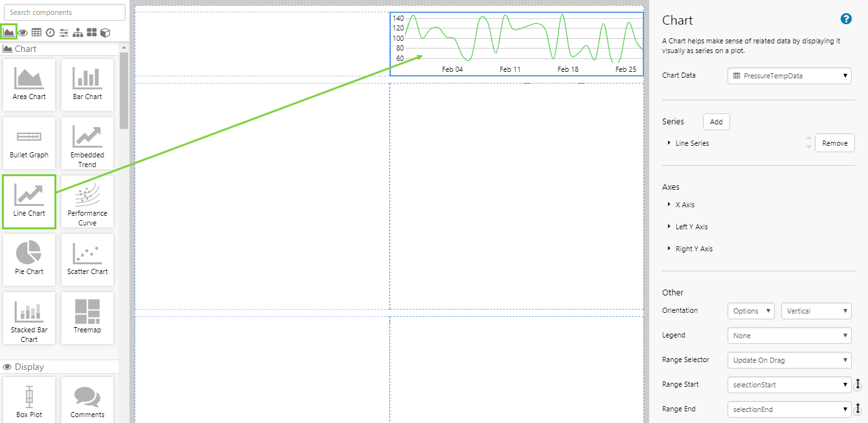Click the Remove button for Line Series
The image size is (868, 423).
click(834, 143)
